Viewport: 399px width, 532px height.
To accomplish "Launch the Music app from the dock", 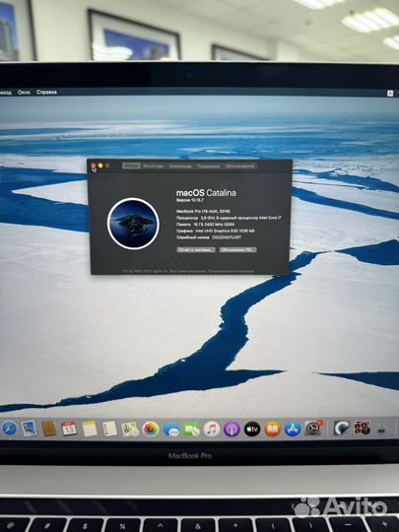I will pos(212,430).
